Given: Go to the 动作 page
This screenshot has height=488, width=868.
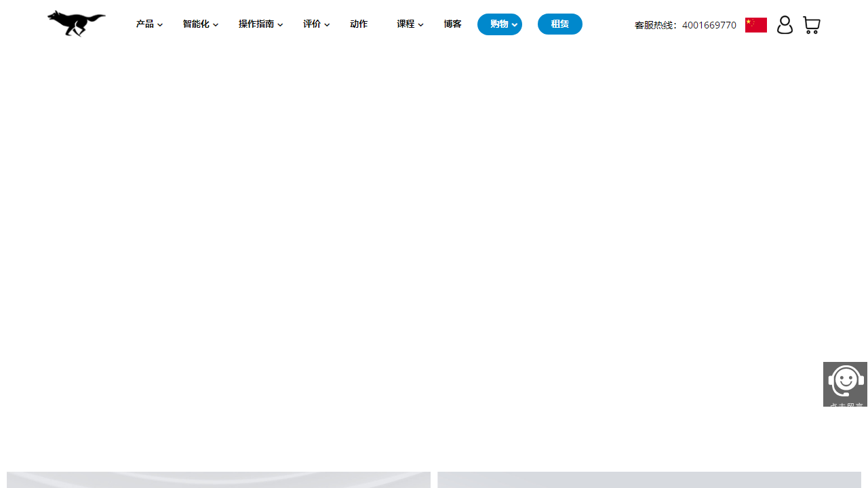Looking at the screenshot, I should tap(359, 24).
